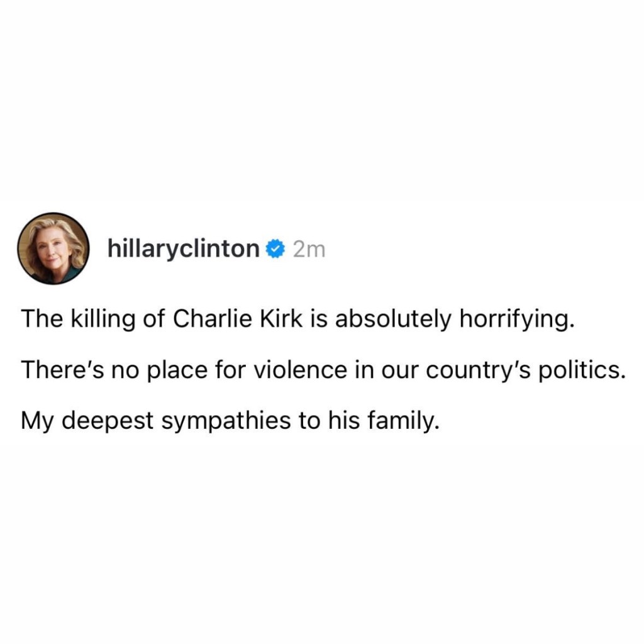Click the 2m post timestamp
Image resolution: width=644 pixels, height=644 pixels.
309,250
